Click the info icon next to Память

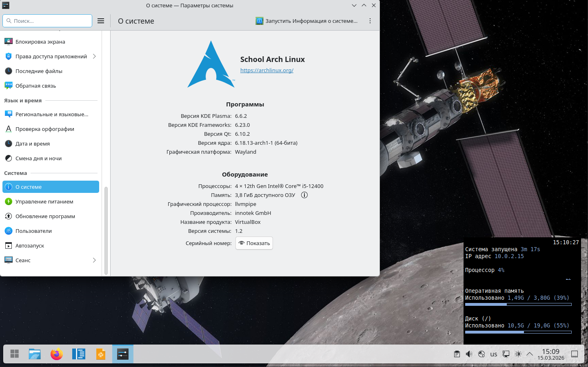point(304,195)
